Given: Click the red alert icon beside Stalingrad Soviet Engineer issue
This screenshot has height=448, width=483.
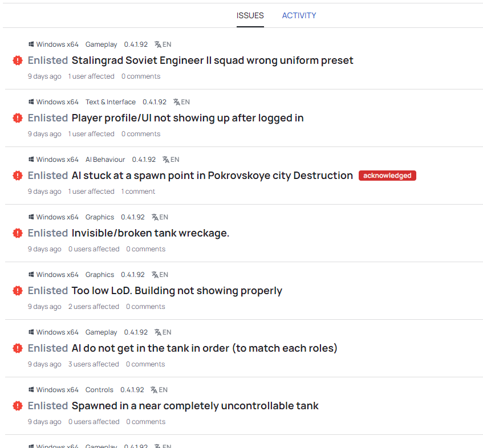Looking at the screenshot, I should point(18,60).
